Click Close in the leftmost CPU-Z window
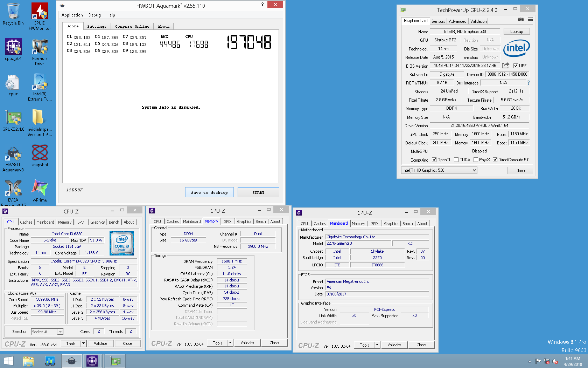The width and height of the screenshot is (588, 368). pos(127,343)
